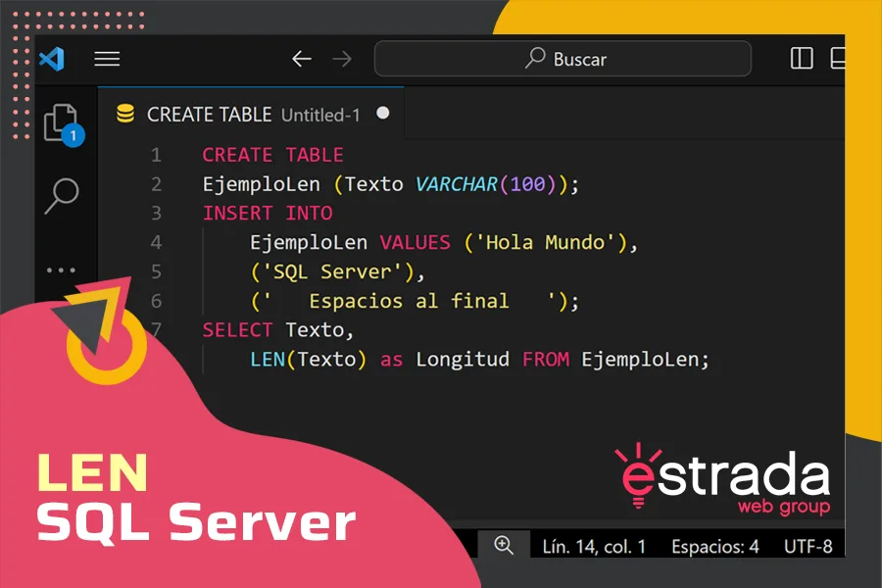Click 'Espacios al final' string

coord(409,301)
